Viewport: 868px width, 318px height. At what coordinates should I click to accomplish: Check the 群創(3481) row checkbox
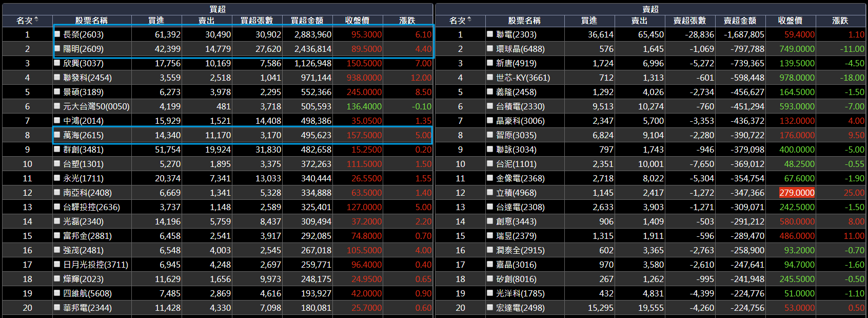tap(57, 149)
